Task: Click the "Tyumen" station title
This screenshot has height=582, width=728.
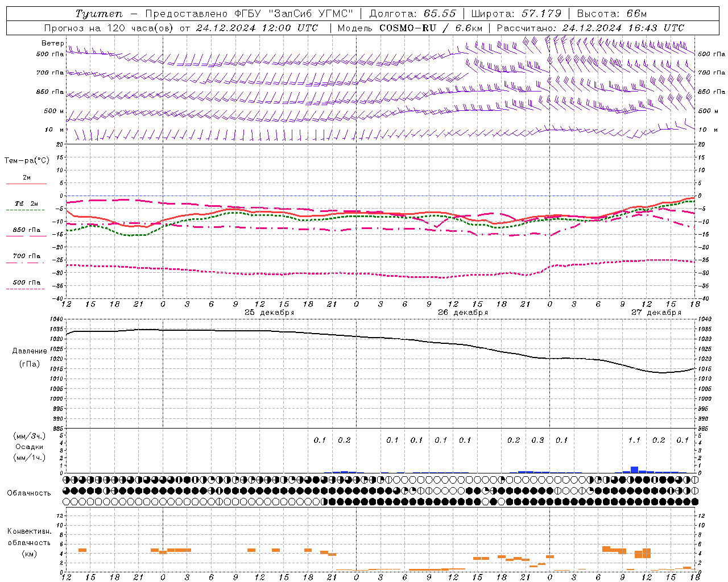Action: point(99,14)
